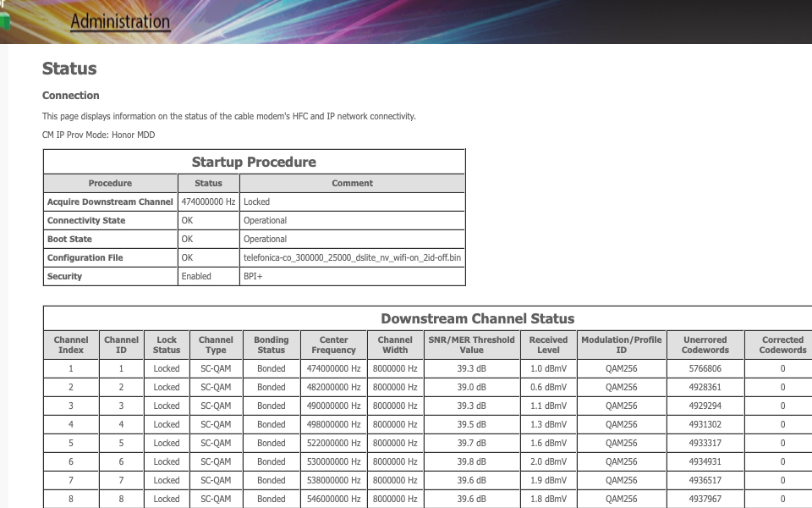Click the 'Lock Status' column header
Image resolution: width=812 pixels, height=508 pixels.
coord(167,345)
